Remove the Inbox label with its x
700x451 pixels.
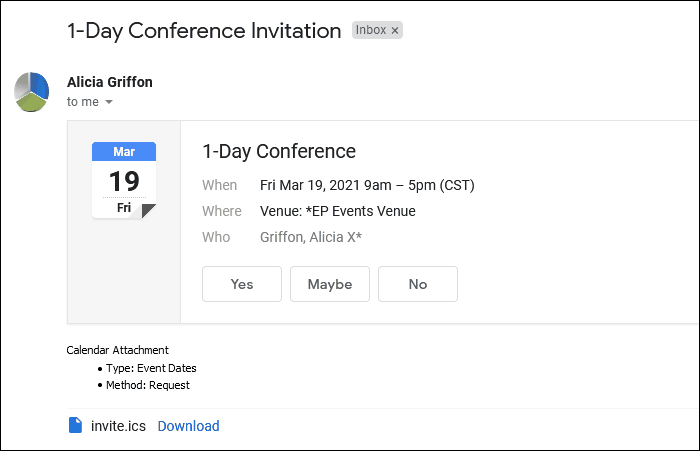pos(395,30)
